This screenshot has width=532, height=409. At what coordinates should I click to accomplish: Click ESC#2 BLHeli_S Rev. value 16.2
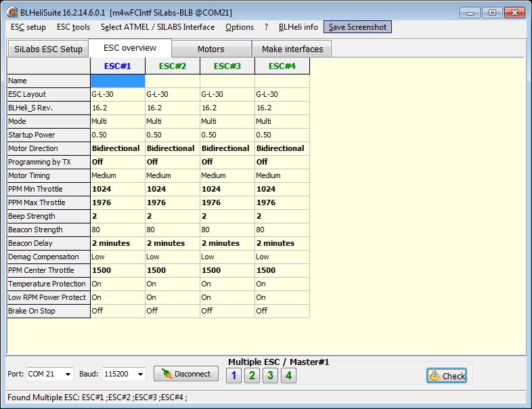(x=173, y=108)
